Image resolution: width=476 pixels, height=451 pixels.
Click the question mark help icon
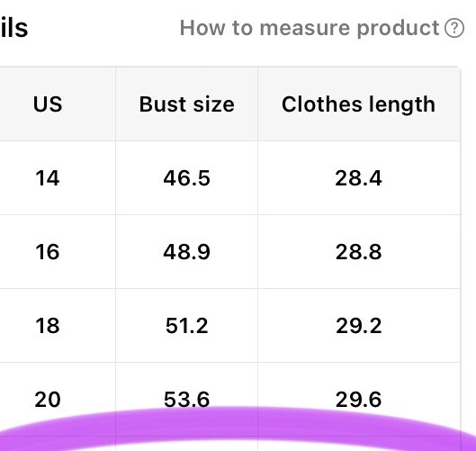[454, 28]
